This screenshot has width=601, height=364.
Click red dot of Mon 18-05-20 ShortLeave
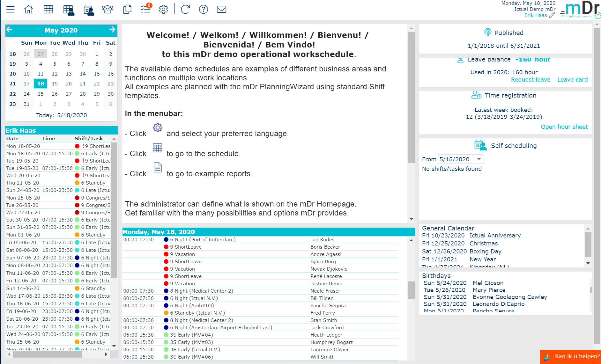[x=77, y=146]
